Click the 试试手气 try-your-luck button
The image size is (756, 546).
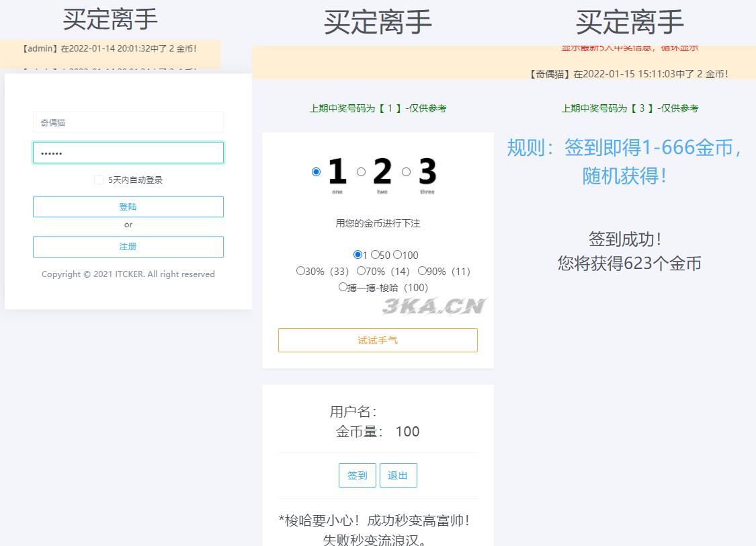point(378,340)
